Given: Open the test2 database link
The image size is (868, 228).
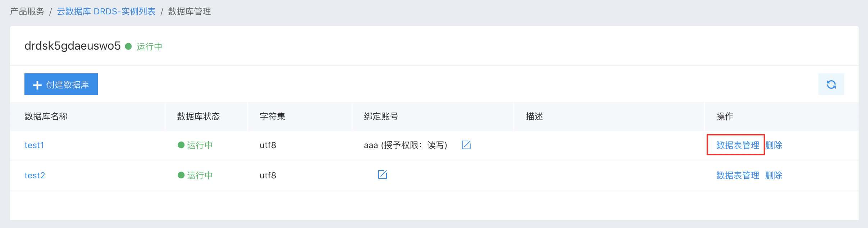Looking at the screenshot, I should (x=35, y=175).
